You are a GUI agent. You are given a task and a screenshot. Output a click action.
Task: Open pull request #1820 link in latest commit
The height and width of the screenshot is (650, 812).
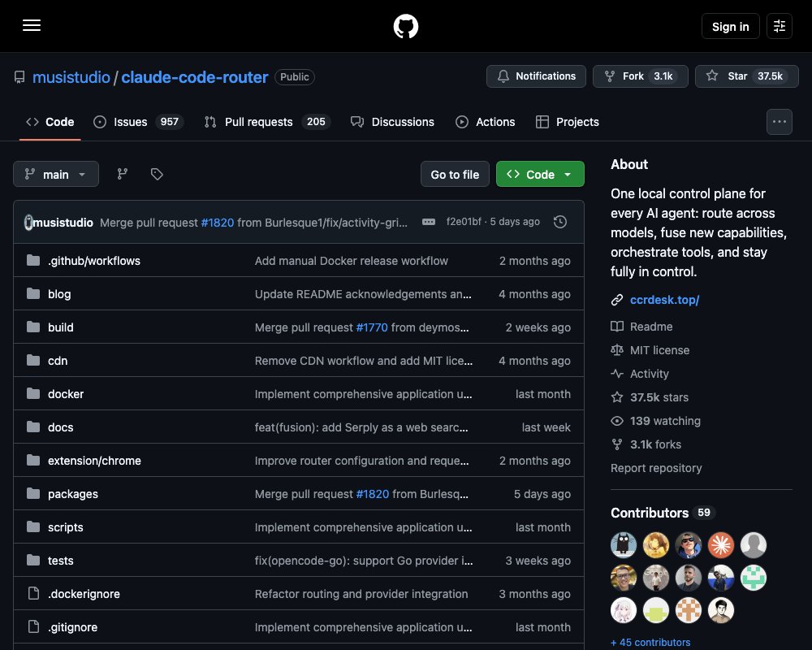(x=218, y=223)
